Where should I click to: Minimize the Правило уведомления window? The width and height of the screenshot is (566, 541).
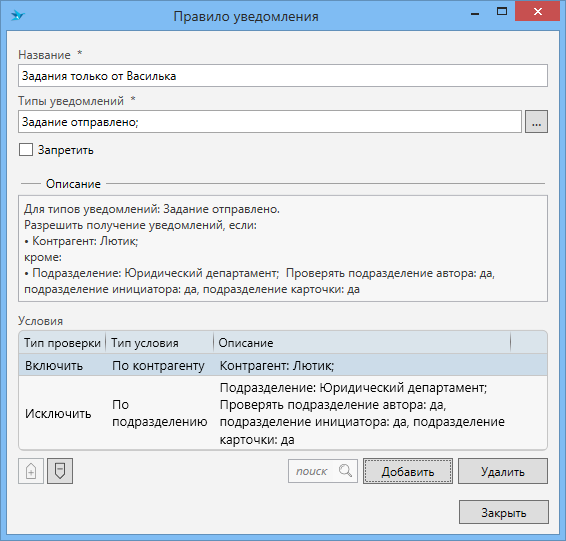point(475,13)
